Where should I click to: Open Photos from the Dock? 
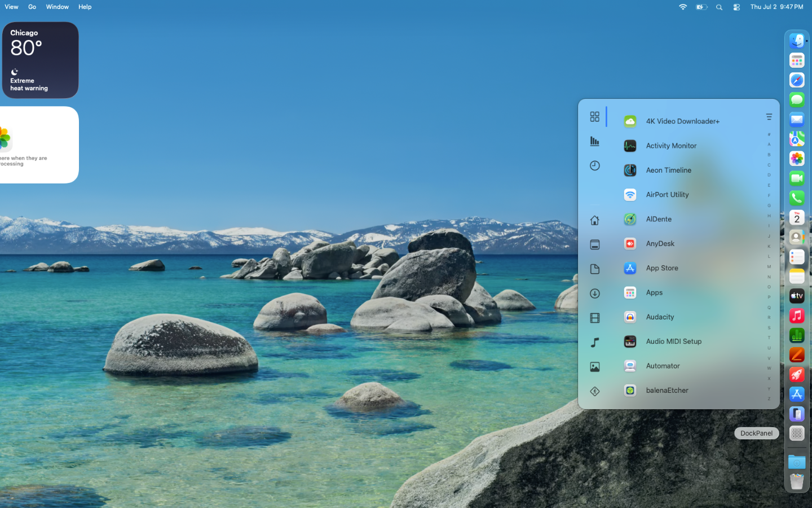797,159
